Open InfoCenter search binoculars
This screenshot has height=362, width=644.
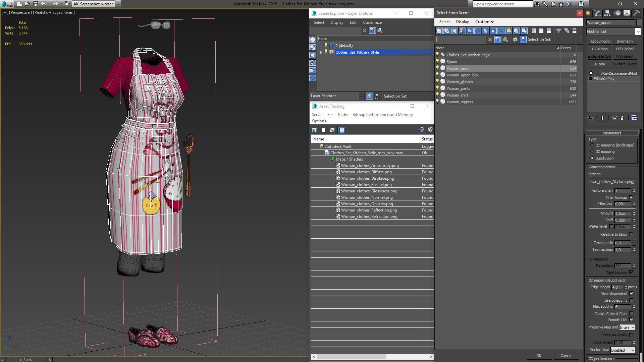click(x=537, y=4)
